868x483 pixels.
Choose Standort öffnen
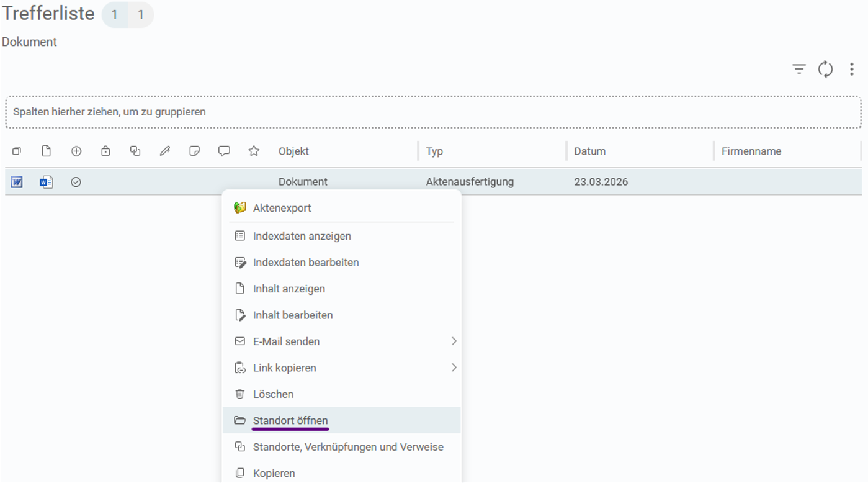point(342,421)
